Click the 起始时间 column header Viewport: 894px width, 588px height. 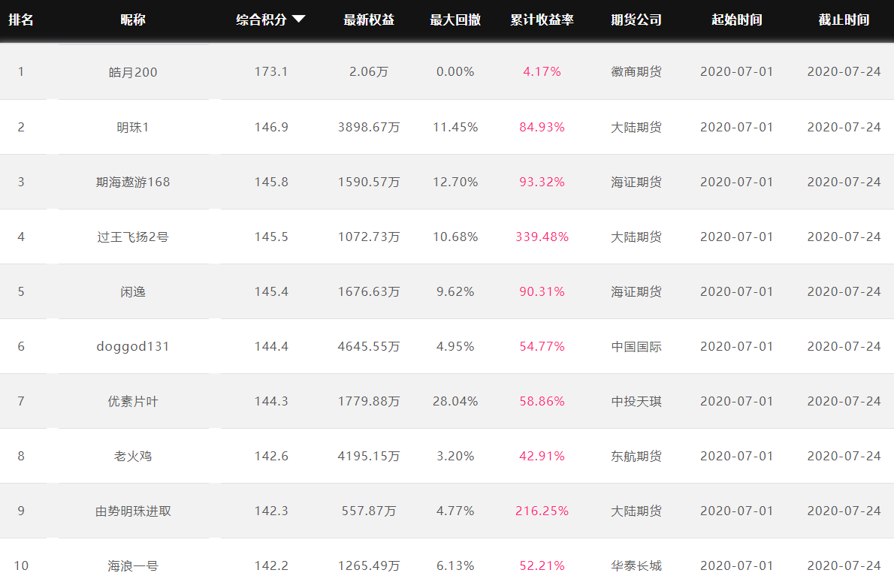click(737, 20)
